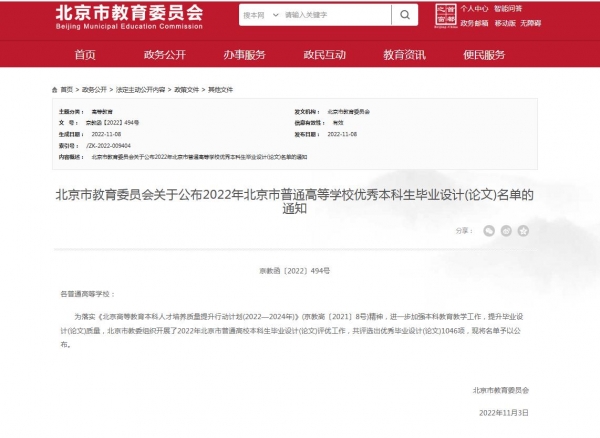600x438 pixels.
Task: Share the notice via WeChat icon
Action: pyautogui.click(x=489, y=230)
